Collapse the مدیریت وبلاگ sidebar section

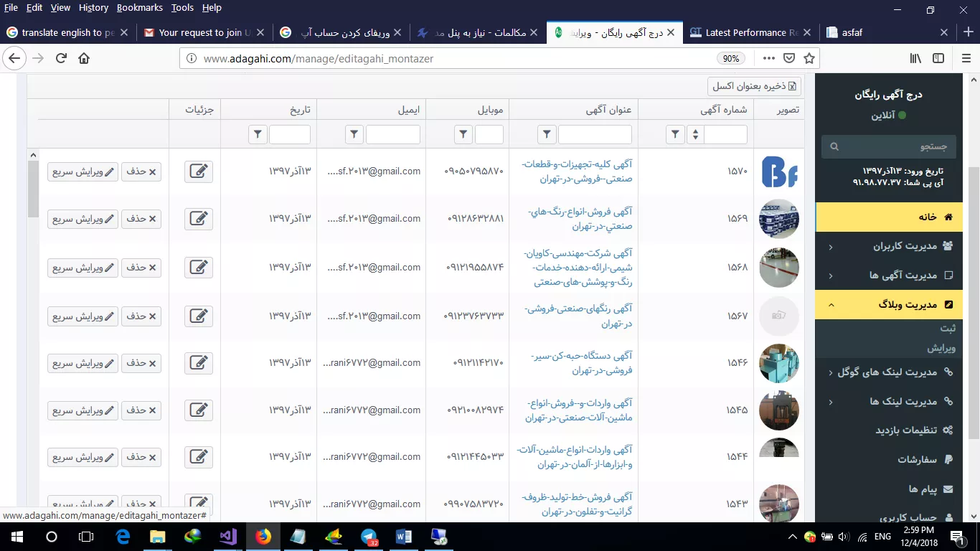(x=897, y=305)
